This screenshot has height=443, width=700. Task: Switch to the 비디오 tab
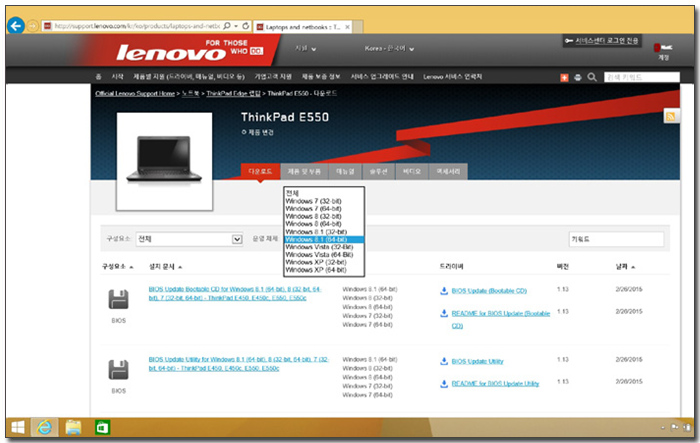pos(412,171)
